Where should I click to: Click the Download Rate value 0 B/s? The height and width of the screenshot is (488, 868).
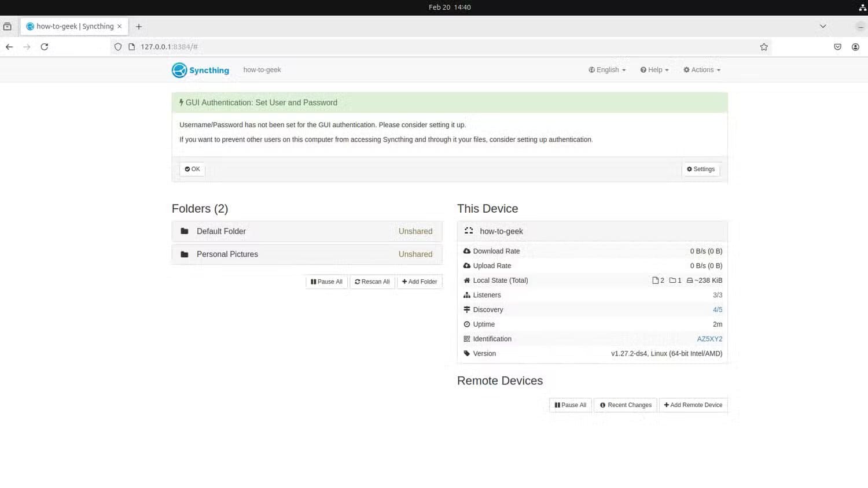coord(706,251)
